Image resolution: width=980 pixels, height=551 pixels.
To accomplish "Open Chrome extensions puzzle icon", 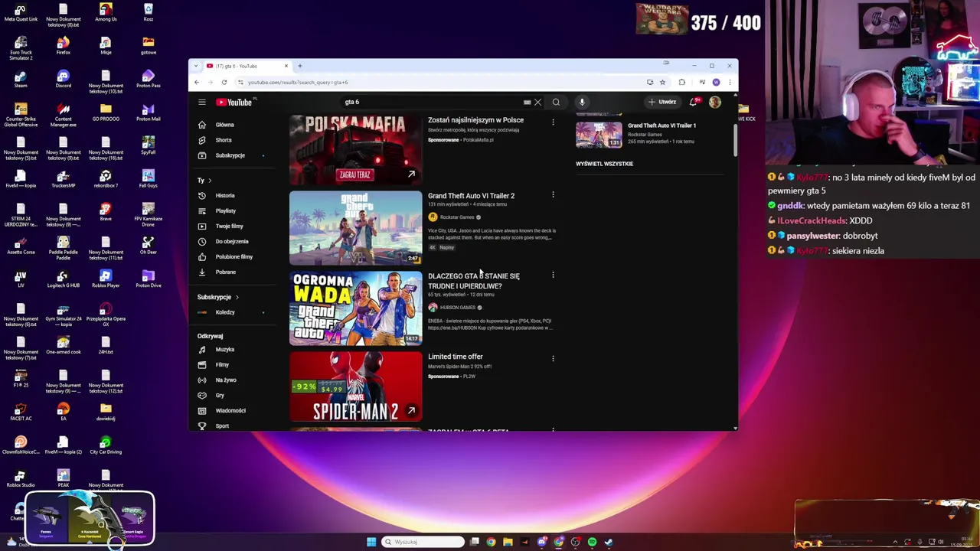I will pos(682,82).
